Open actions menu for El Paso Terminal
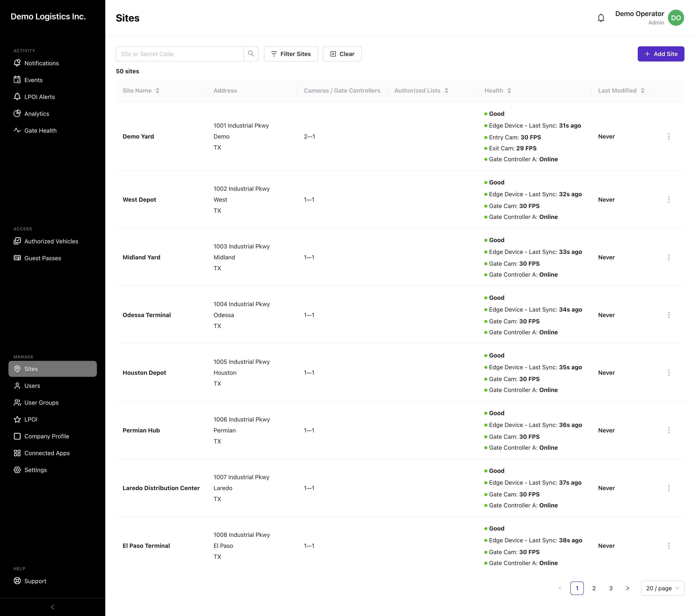695x616 pixels. click(668, 546)
